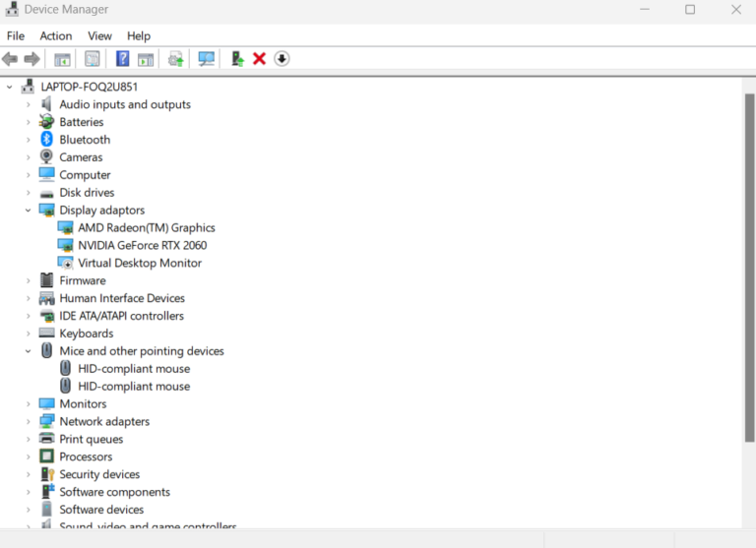Click the Disk drives icon
Screen dimensions: 756x548
click(x=47, y=194)
